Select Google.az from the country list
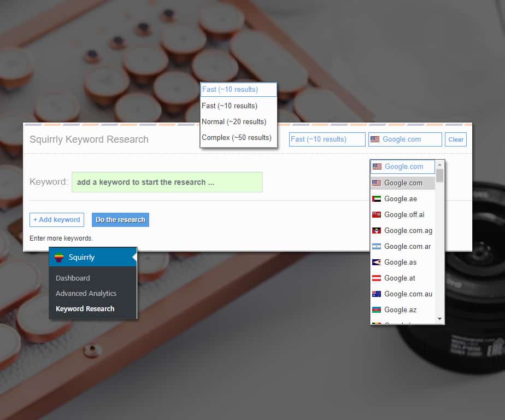 tap(403, 310)
